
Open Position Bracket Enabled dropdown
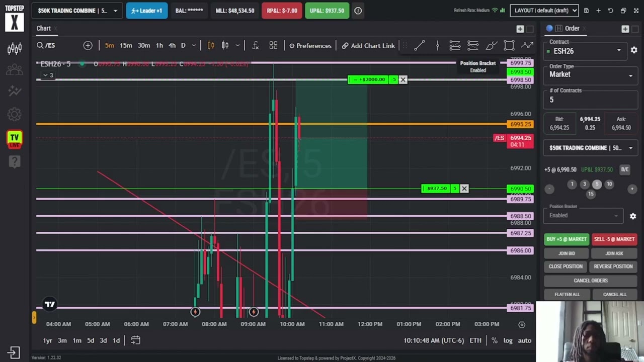tap(584, 216)
